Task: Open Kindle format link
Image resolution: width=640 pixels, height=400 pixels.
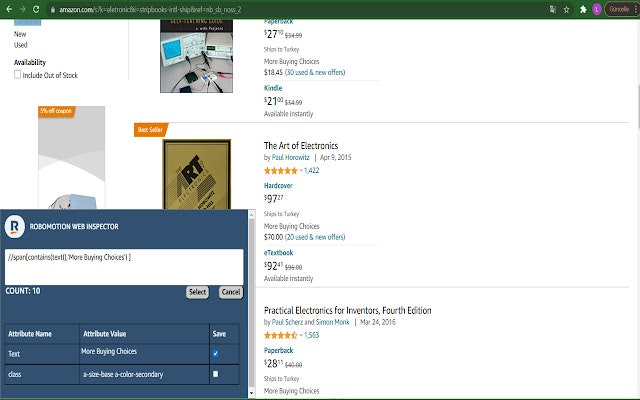Action: (273, 88)
